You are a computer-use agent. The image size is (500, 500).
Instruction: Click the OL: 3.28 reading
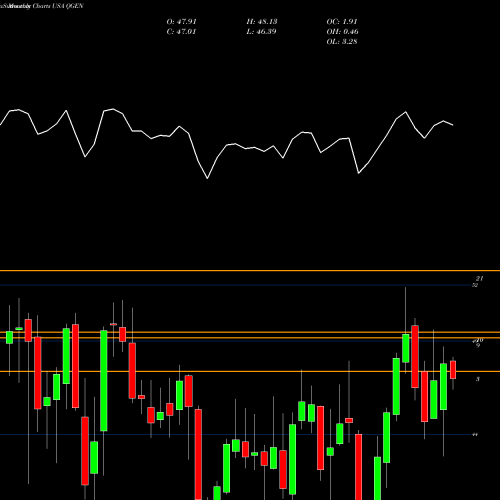pyautogui.click(x=342, y=42)
